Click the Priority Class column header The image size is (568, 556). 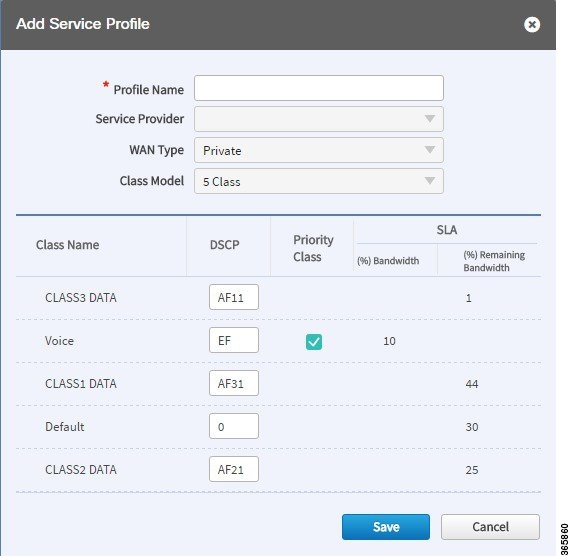pos(313,248)
